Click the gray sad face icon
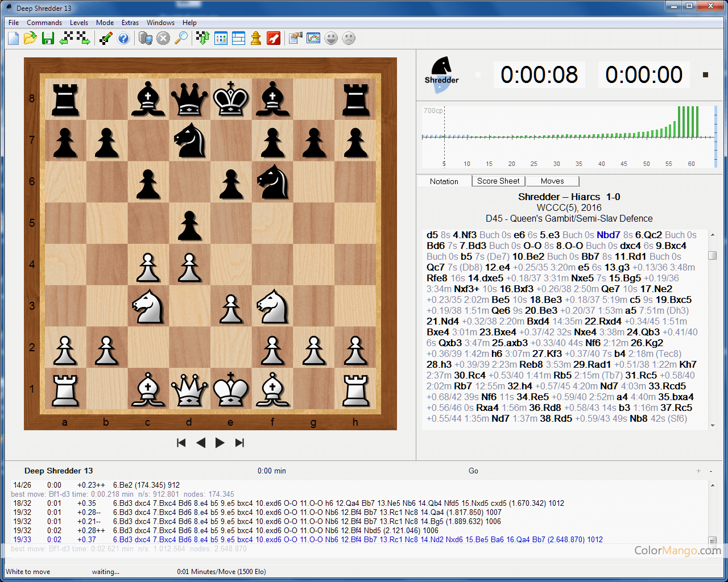Screen dimensions: 728x582 (x=349, y=38)
